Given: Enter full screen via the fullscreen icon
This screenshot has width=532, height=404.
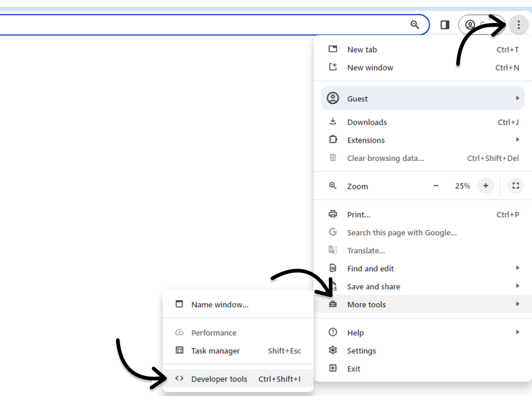Looking at the screenshot, I should pyautogui.click(x=515, y=186).
